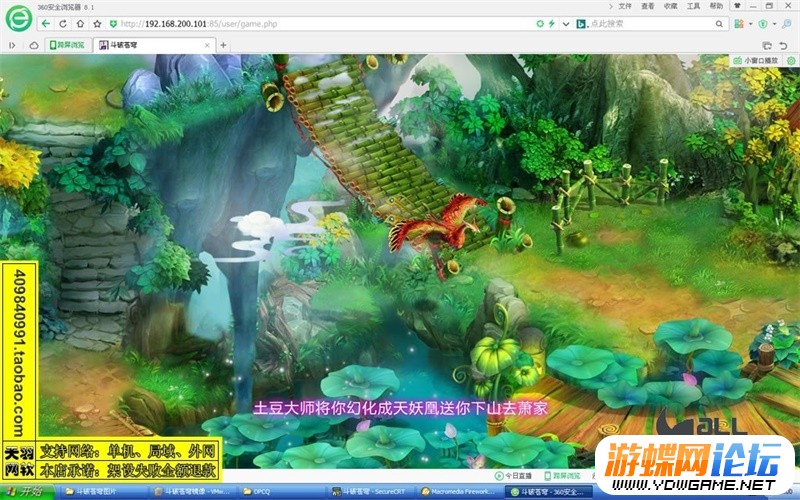Image resolution: width=800 pixels, height=500 pixels.
Task: Open the 帮助 menu
Action: tap(716, 6)
